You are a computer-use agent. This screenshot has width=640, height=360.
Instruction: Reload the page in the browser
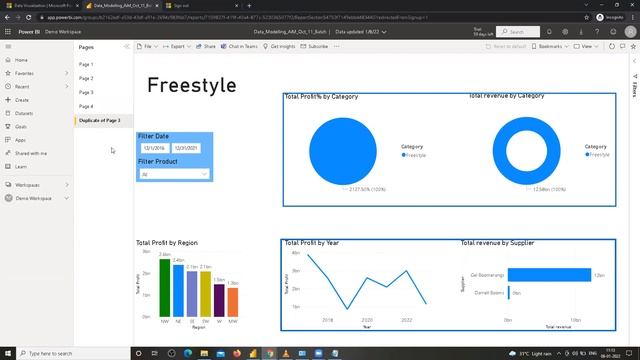[29, 18]
